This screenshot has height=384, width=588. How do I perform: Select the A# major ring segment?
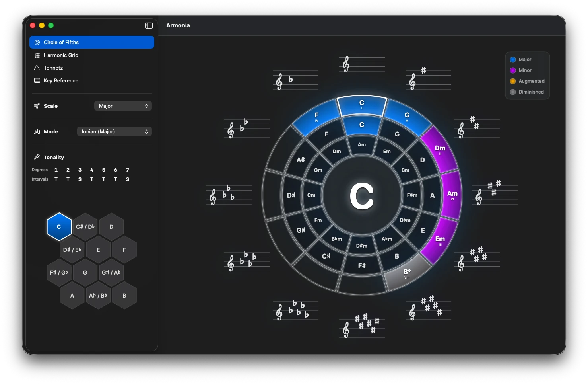(301, 160)
